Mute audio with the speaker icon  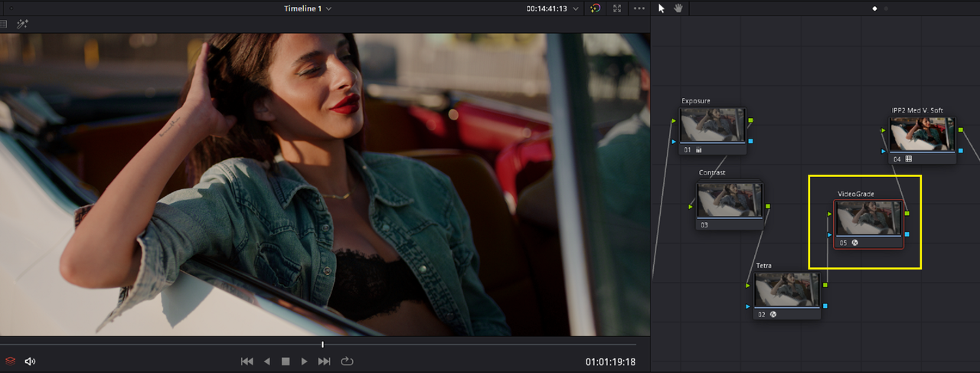tap(31, 361)
